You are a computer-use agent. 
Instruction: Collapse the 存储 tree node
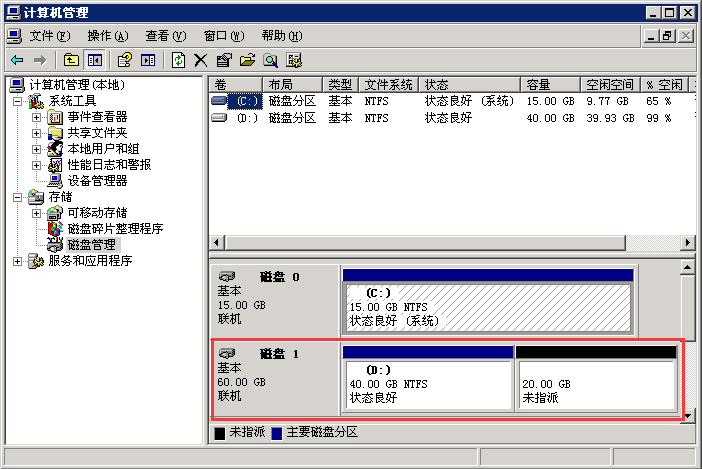(x=17, y=197)
